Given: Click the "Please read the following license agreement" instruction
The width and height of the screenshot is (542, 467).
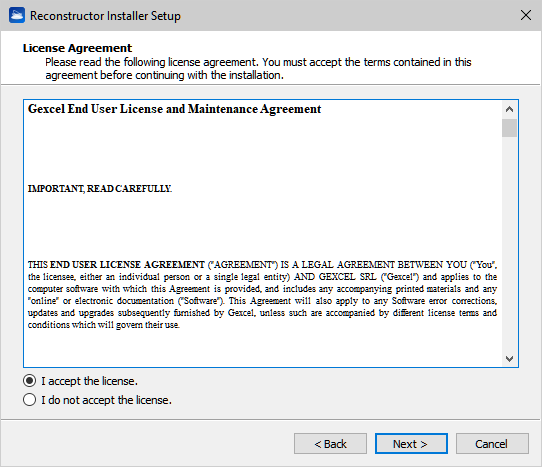Looking at the screenshot, I should 258,68.
